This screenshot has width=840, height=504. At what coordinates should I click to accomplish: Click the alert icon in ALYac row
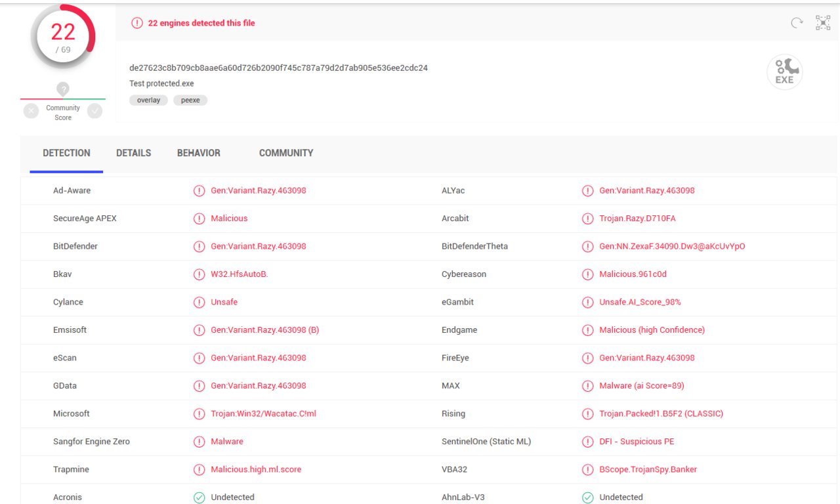click(x=587, y=191)
